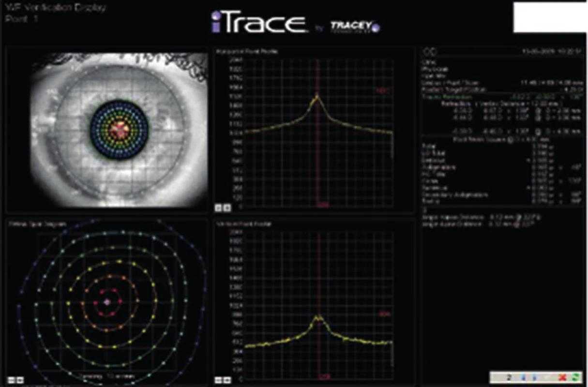This screenshot has width=588, height=387.
Task: Click first small button under Horizontal Point Profile
Action: click(219, 208)
